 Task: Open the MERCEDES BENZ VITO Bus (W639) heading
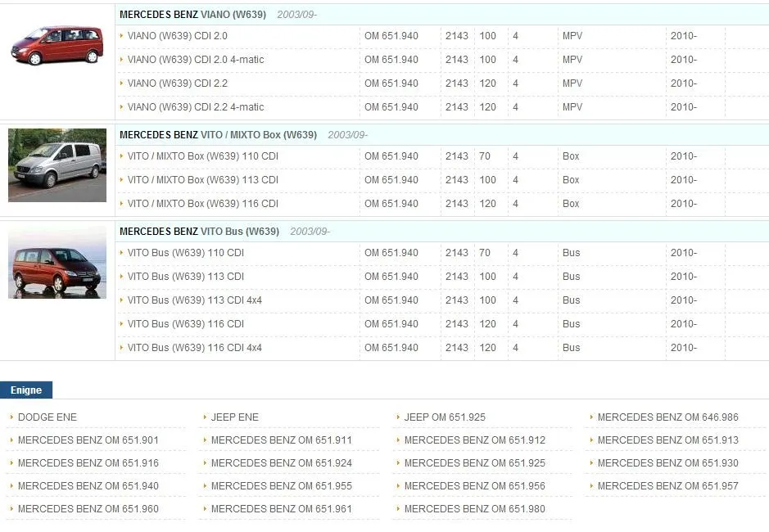(200, 232)
